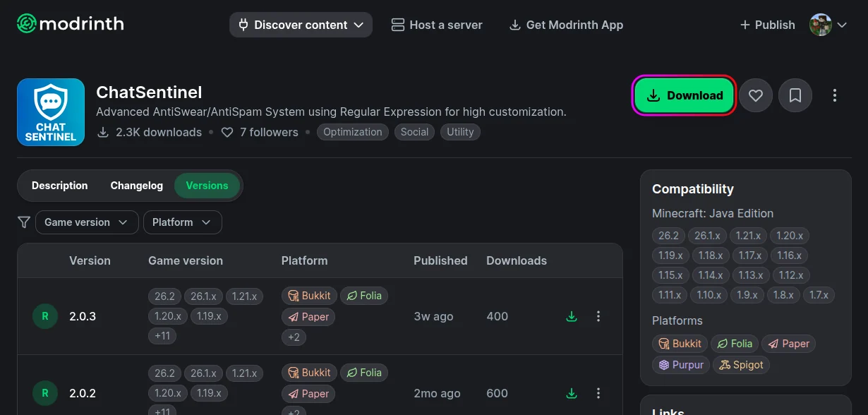Click the ChatSentinel project title
Screen dimensions: 868x415
(x=149, y=92)
